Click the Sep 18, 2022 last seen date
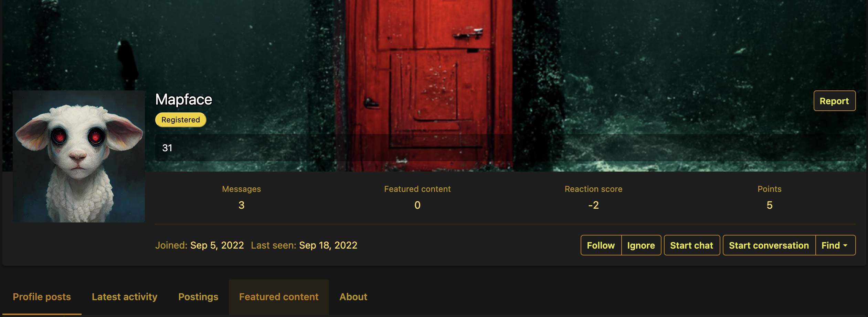 click(x=328, y=245)
